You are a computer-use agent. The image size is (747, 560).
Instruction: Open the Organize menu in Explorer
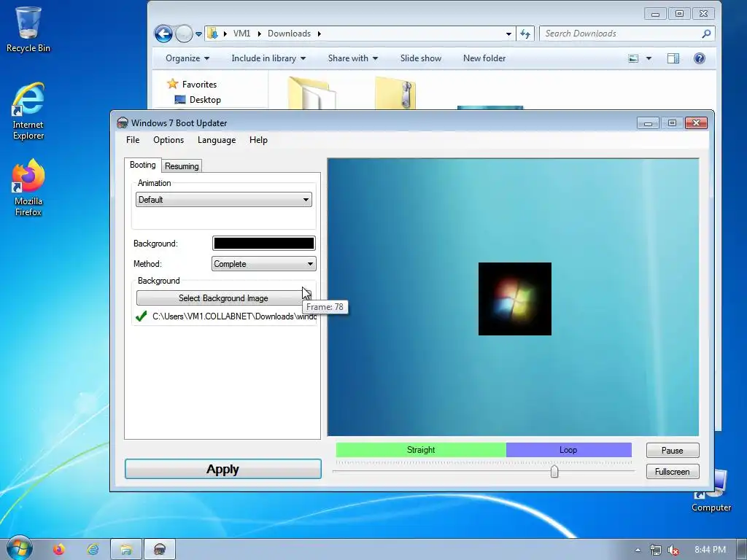pos(187,58)
